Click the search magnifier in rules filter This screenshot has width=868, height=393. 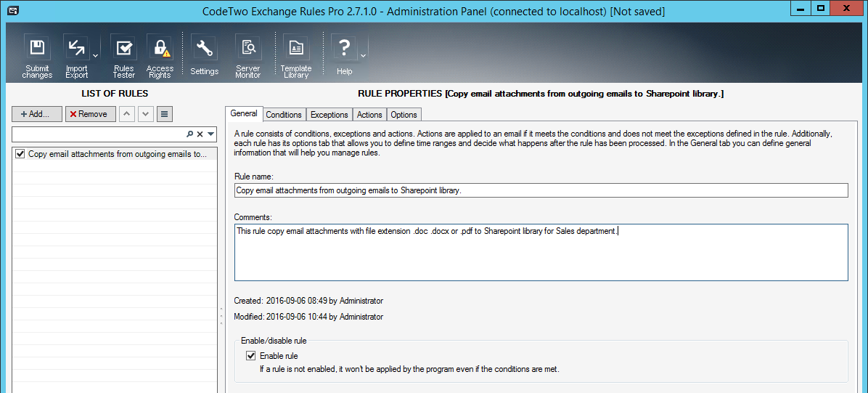point(190,134)
